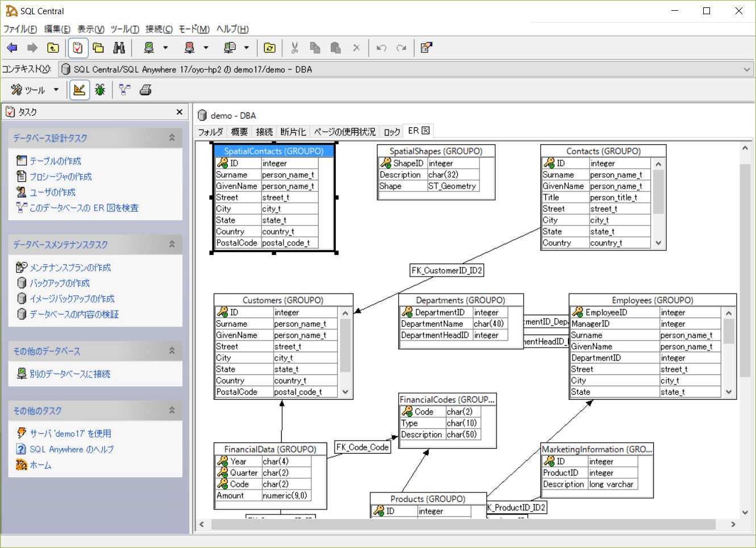Click the ユーザの作成 link
This screenshot has width=756, height=548.
(52, 192)
